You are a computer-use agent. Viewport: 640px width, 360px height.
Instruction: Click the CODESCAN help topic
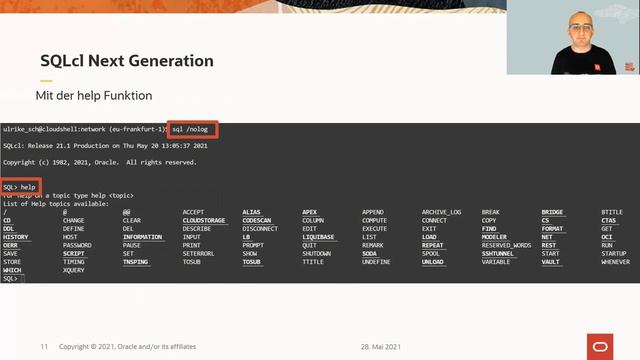click(x=257, y=220)
